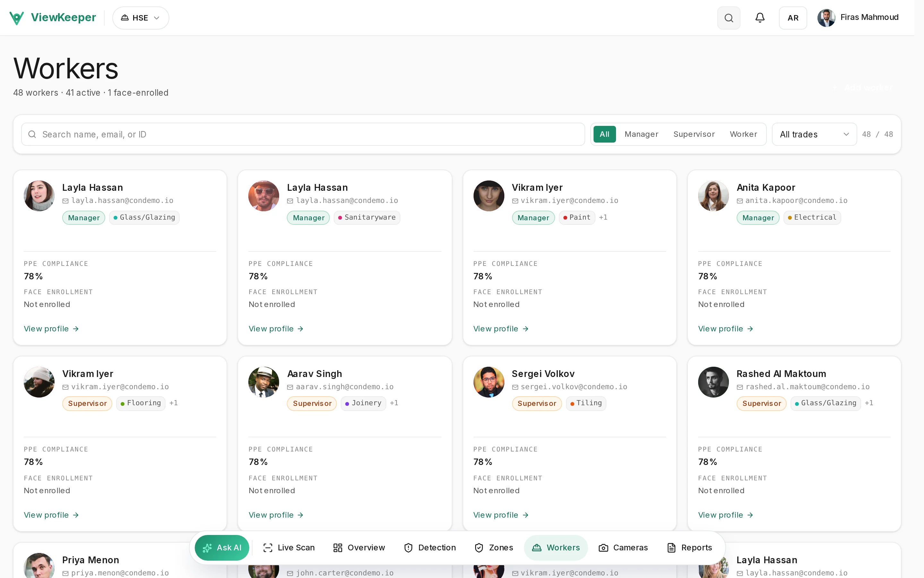Open the HSE workspace dropdown
Screen dimensions: 924x578
(x=141, y=18)
